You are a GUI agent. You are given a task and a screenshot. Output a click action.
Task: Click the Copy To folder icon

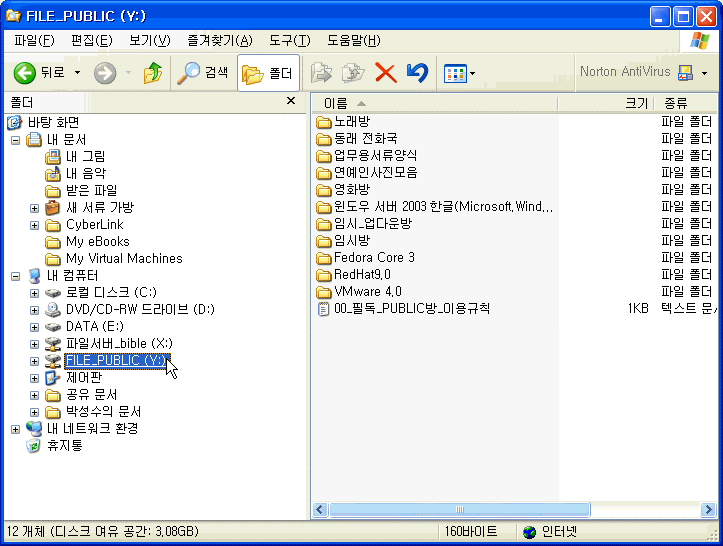point(353,73)
